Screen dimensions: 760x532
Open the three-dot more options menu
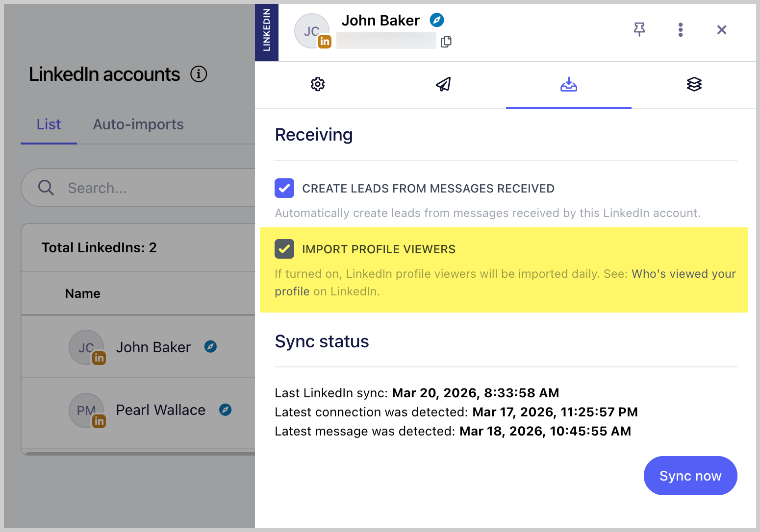pyautogui.click(x=681, y=30)
